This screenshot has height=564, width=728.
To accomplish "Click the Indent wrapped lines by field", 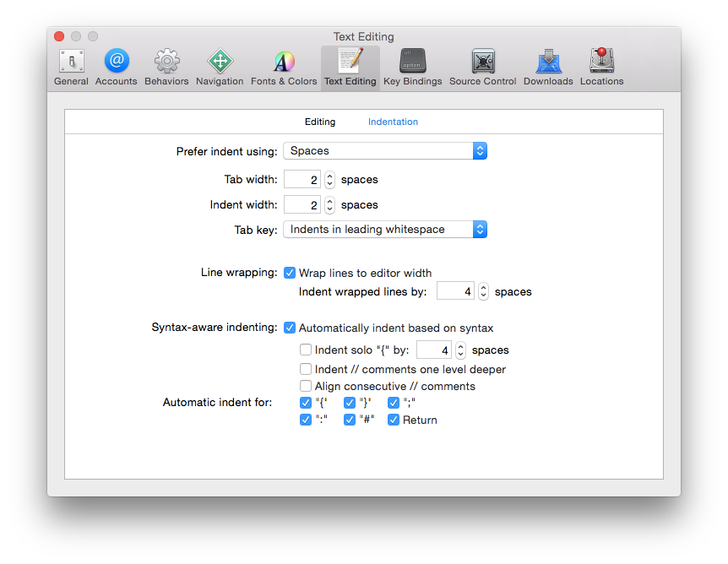I will click(455, 291).
